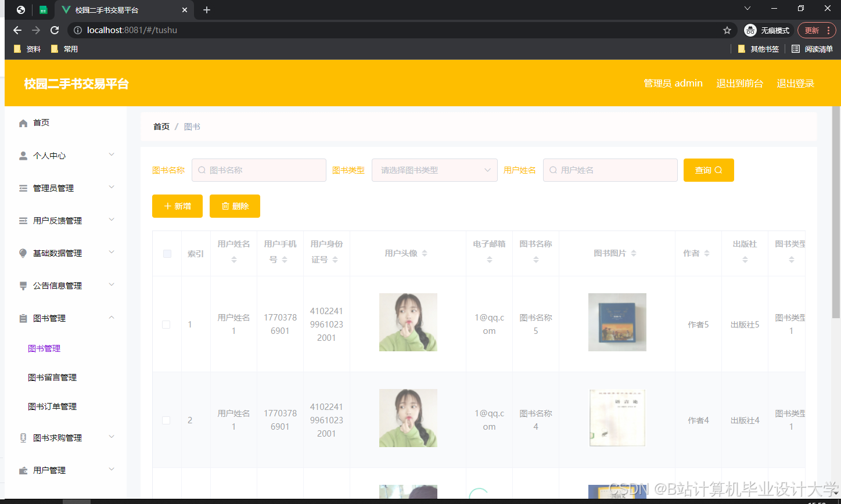Expand the 管理员管理 menu
Image resolution: width=841 pixels, height=504 pixels.
point(112,187)
